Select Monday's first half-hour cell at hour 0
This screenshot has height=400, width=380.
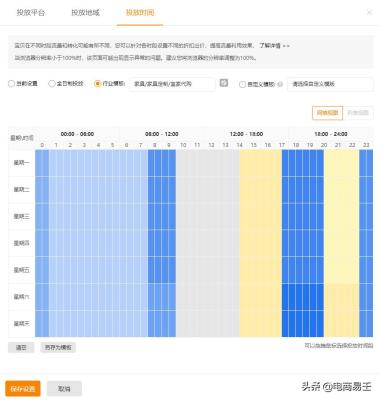[39, 163]
